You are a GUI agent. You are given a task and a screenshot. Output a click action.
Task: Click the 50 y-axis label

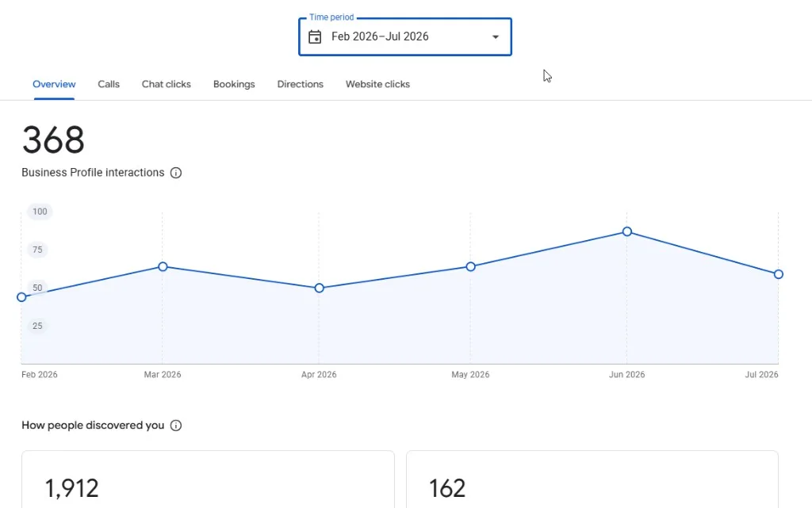pos(37,288)
